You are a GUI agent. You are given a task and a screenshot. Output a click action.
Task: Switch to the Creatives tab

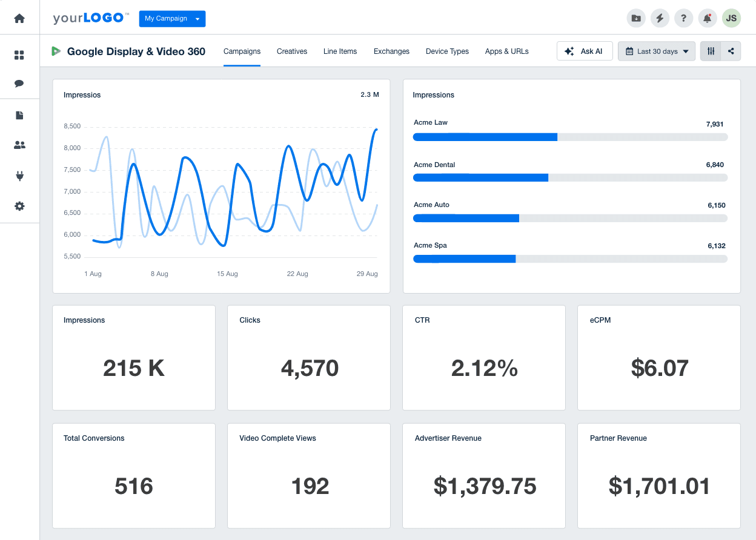pos(291,51)
